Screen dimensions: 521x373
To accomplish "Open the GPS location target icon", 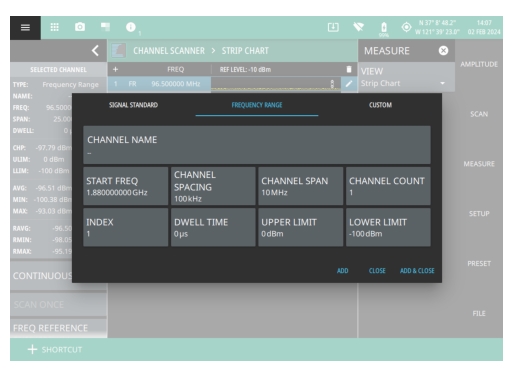I will (x=406, y=27).
